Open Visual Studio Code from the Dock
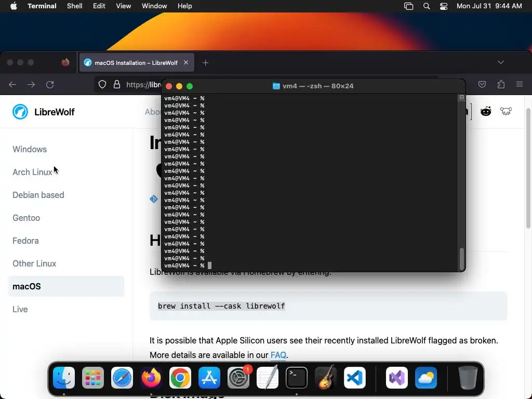This screenshot has width=532, height=399. point(355,377)
